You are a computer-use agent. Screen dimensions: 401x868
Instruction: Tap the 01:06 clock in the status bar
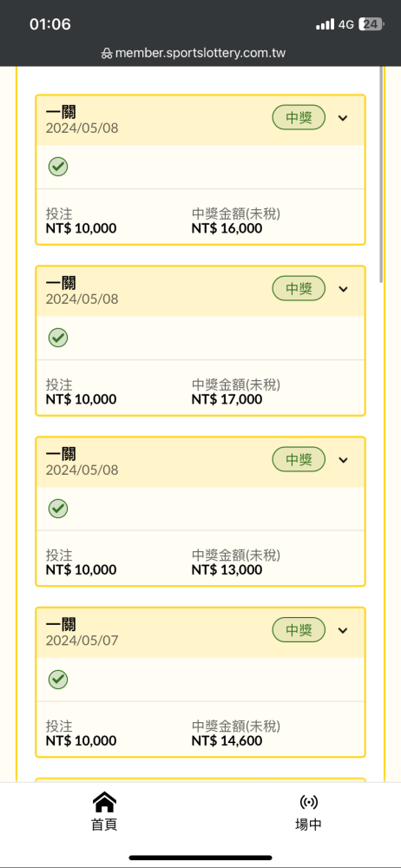pyautogui.click(x=49, y=24)
